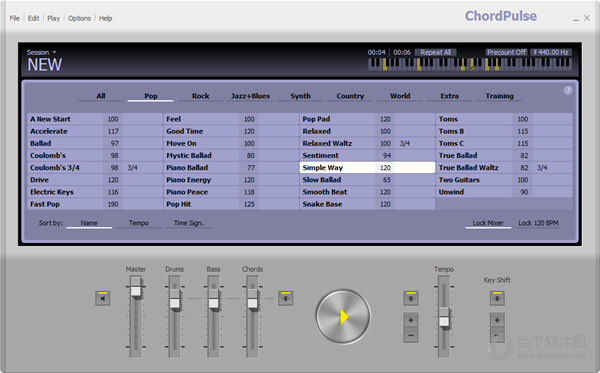
Task: Select the Toms B style
Action: (x=504, y=131)
